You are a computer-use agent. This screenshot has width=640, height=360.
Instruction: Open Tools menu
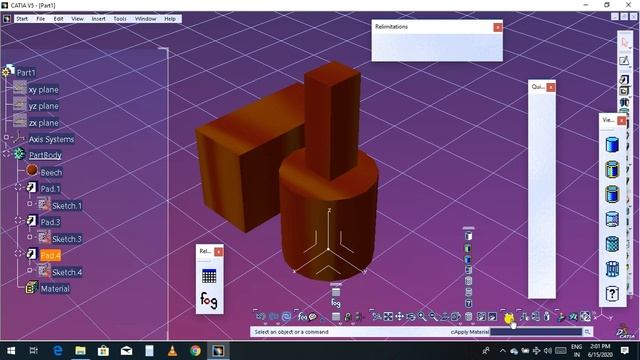(x=120, y=19)
